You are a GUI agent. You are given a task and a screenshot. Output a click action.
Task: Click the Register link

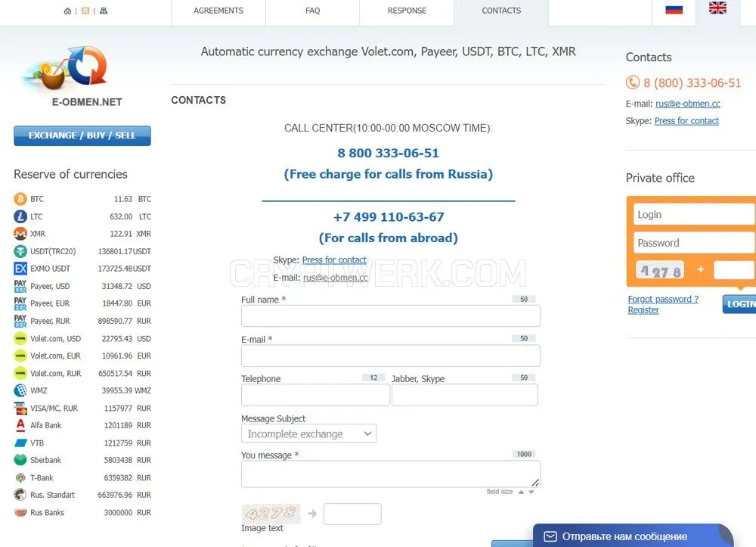(x=643, y=309)
